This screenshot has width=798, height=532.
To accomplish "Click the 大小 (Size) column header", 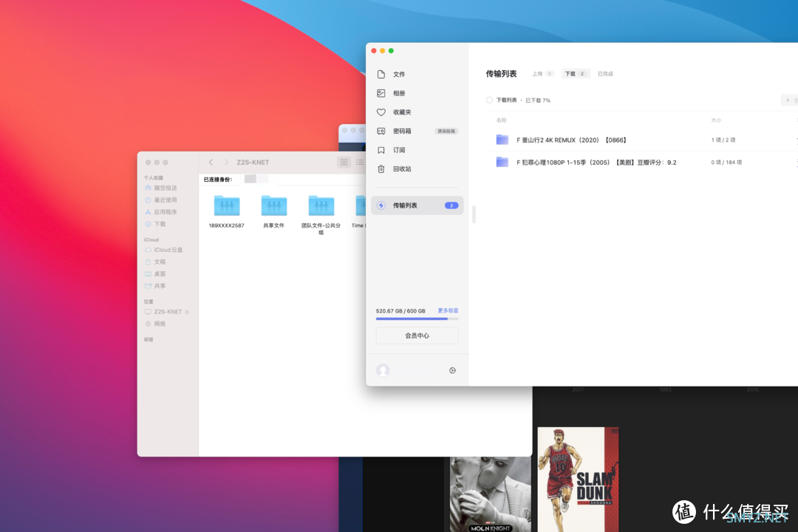I will click(716, 120).
